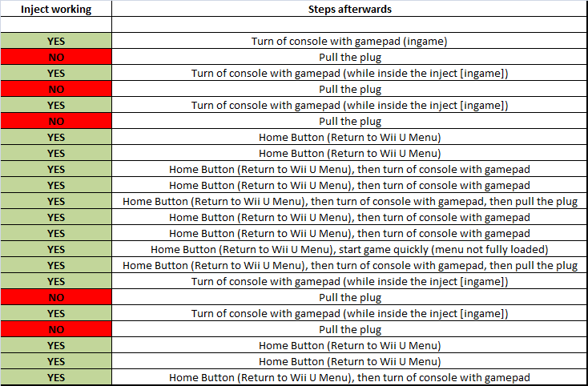This screenshot has width=588, height=386.
Task: Select the last "then pull the plug" step cell
Action: tap(349, 265)
